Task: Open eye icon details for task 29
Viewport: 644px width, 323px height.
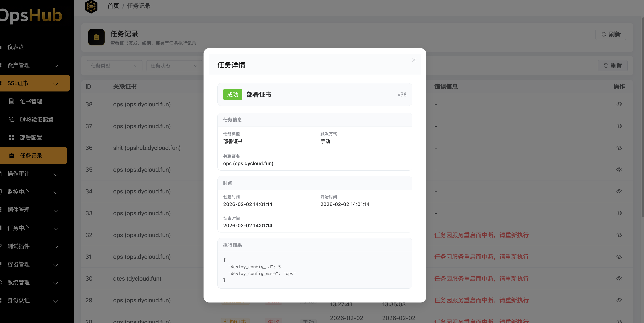Action: [x=619, y=300]
